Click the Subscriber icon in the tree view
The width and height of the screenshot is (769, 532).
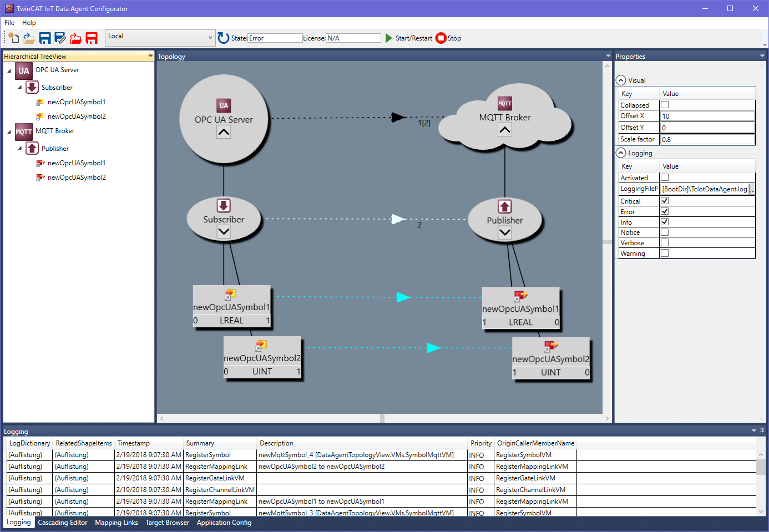(32, 87)
